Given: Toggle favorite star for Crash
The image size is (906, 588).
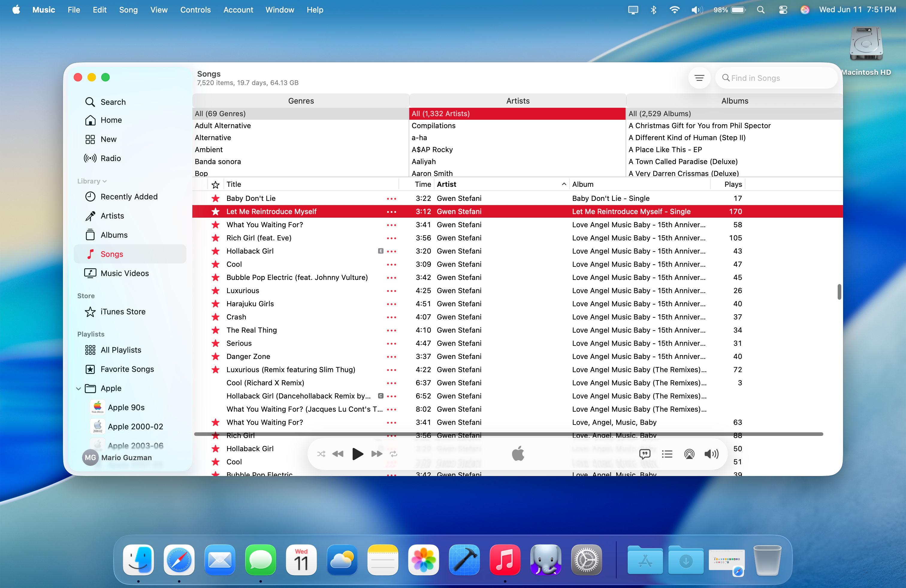Looking at the screenshot, I should [215, 317].
